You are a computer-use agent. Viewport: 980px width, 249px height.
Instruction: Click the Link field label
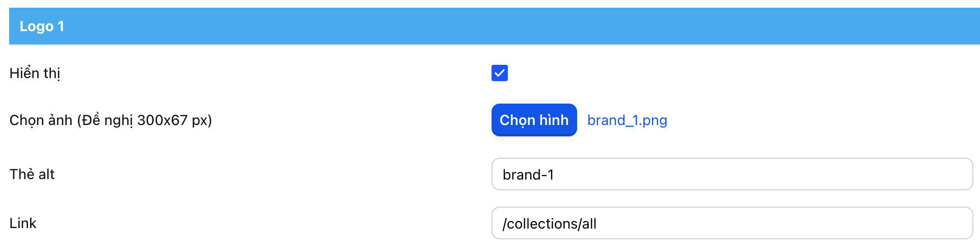click(x=23, y=223)
